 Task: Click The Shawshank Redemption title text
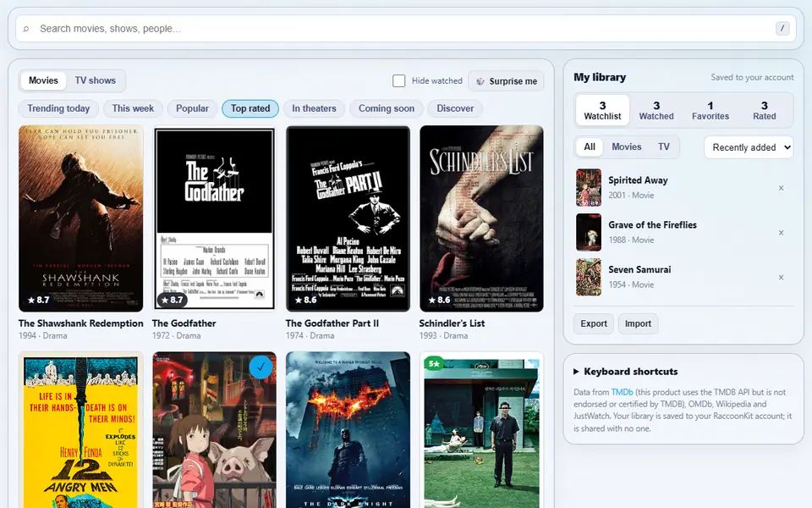point(81,323)
